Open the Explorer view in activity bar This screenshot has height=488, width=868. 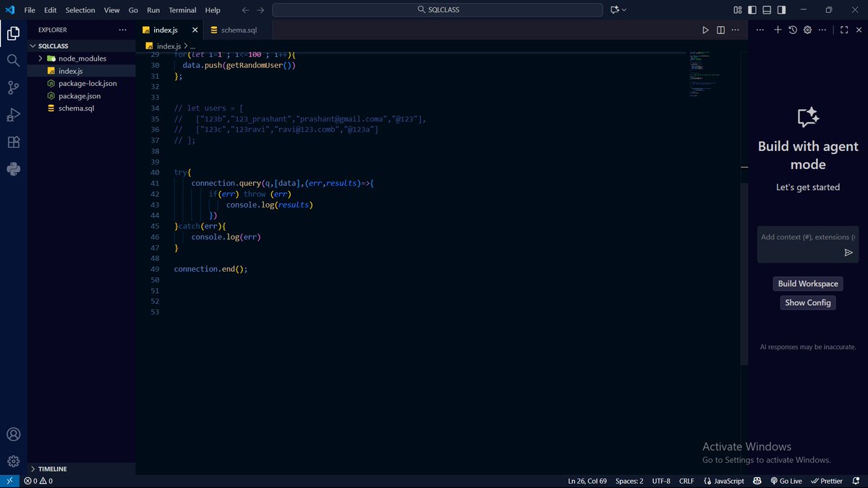click(x=13, y=33)
